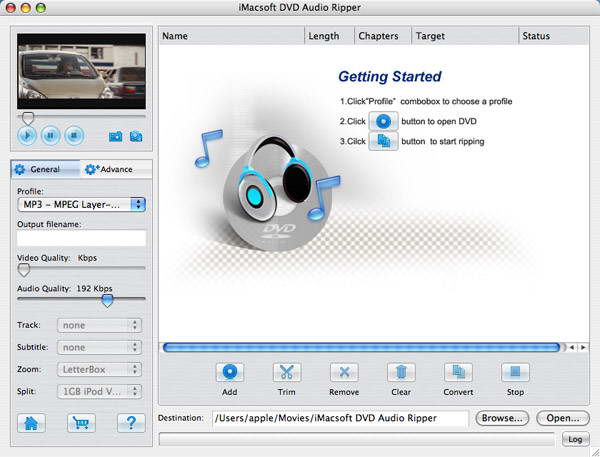
Task: Click the blue progress bar
Action: click(x=361, y=348)
